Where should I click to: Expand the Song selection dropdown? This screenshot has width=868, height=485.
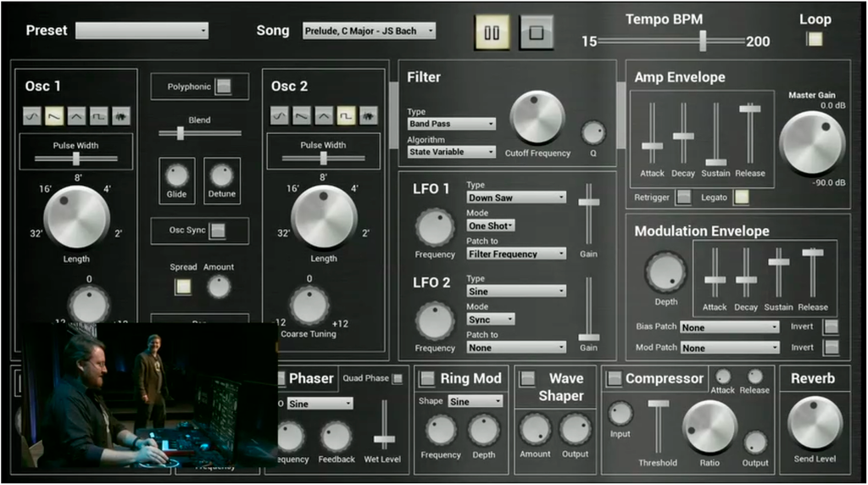pyautogui.click(x=369, y=31)
